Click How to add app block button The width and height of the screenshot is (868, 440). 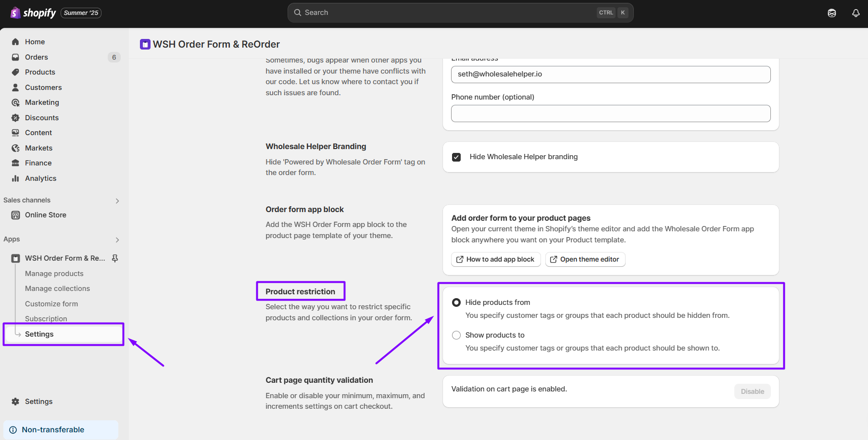pos(496,260)
